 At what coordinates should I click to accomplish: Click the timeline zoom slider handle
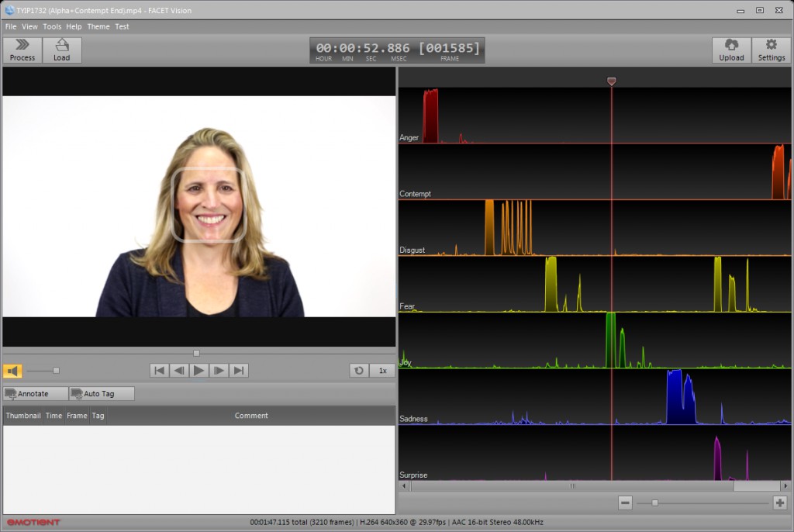click(x=654, y=503)
